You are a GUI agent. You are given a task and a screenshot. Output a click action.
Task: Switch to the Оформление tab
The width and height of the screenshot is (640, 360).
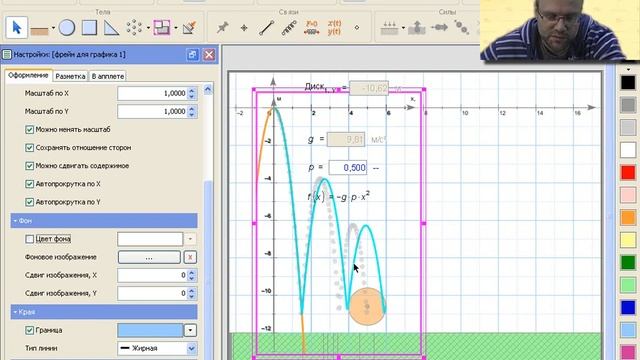[x=28, y=76]
